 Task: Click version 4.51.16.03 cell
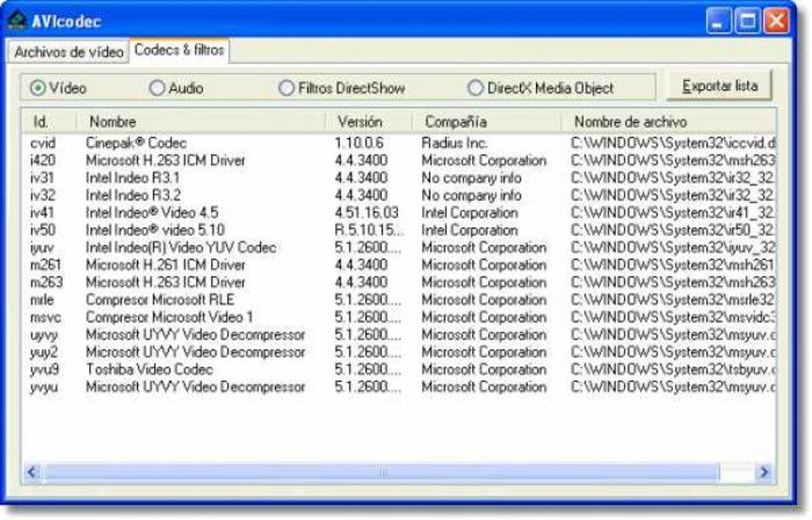tap(367, 213)
